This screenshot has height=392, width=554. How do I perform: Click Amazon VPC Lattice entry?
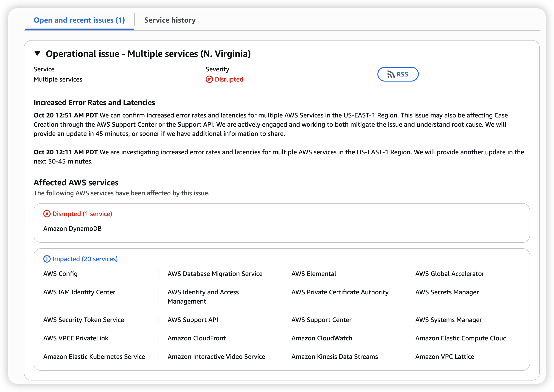(x=444, y=357)
